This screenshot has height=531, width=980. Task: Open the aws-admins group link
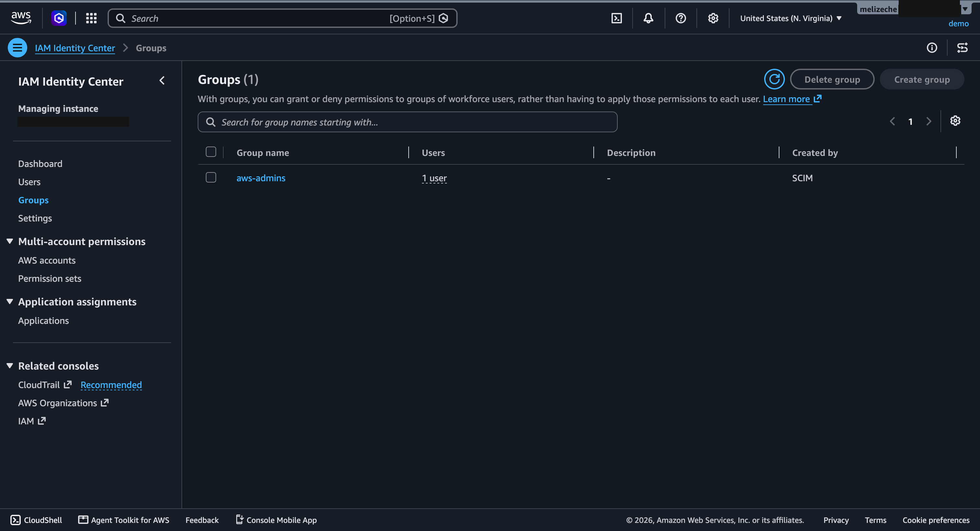coord(261,178)
